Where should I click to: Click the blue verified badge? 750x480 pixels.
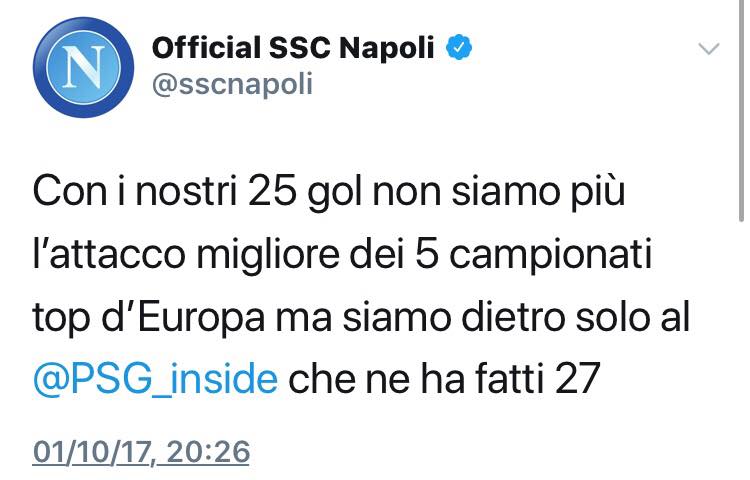point(459,47)
